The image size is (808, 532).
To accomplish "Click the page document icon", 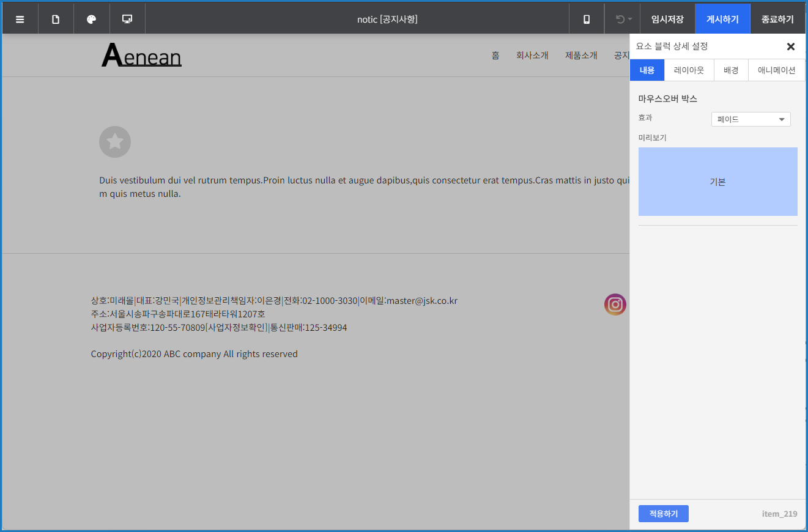I will (x=56, y=19).
